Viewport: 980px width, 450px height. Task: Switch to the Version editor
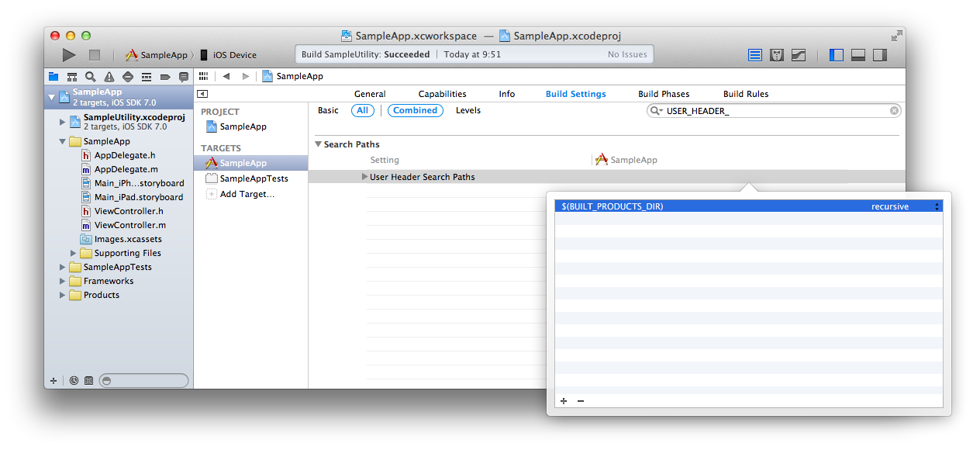[x=798, y=55]
